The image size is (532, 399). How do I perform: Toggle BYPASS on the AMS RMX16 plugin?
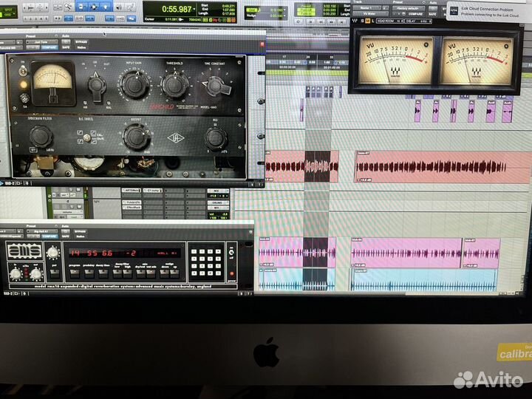[80, 231]
